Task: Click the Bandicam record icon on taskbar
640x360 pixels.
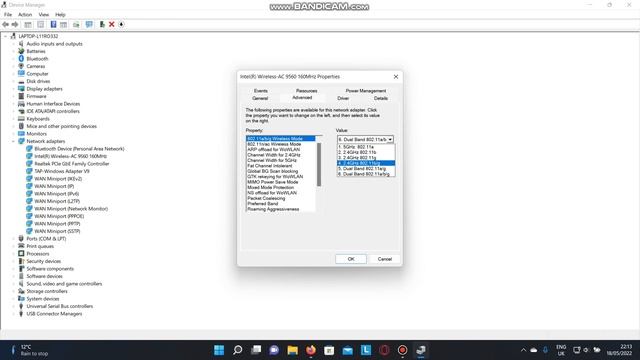Action: point(402,350)
